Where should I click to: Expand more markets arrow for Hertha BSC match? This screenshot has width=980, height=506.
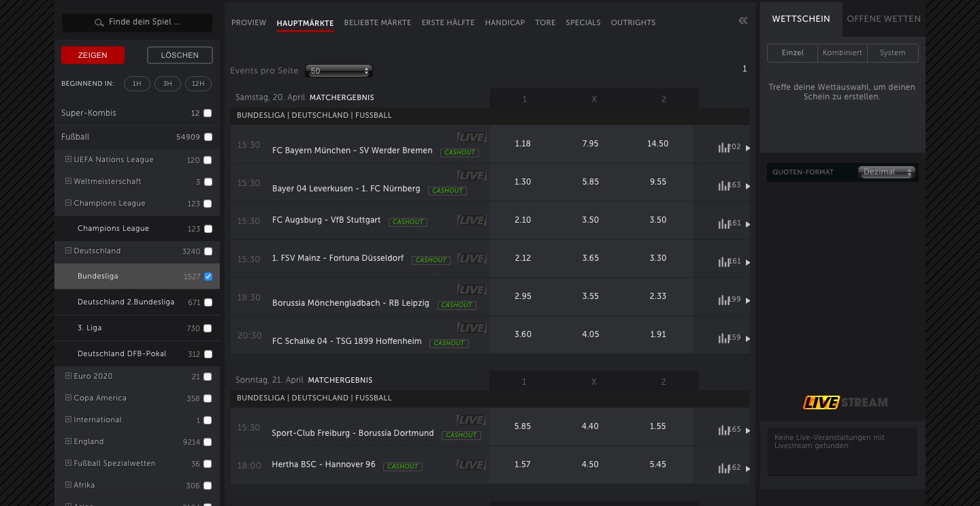tap(748, 469)
